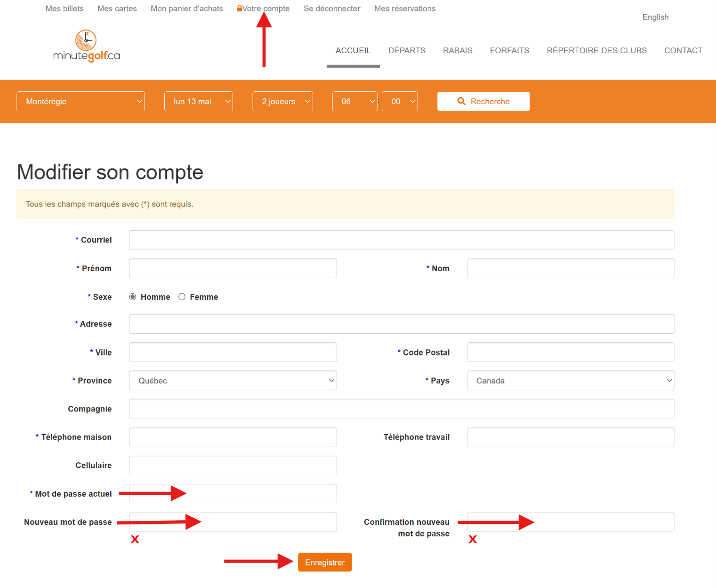Open the RABAIS menu item
The width and height of the screenshot is (716, 588).
(457, 51)
